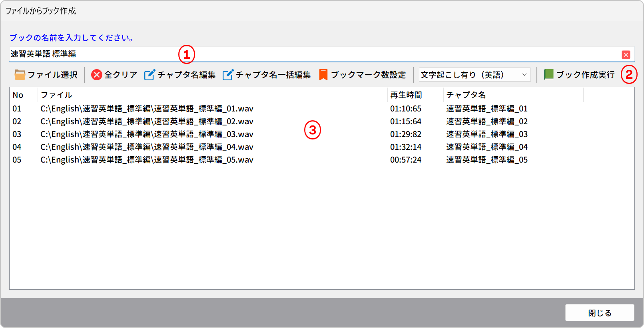Open チャプタ名一括編集 batch edit tool
Viewport: 644px width, 328px height.
click(x=267, y=75)
